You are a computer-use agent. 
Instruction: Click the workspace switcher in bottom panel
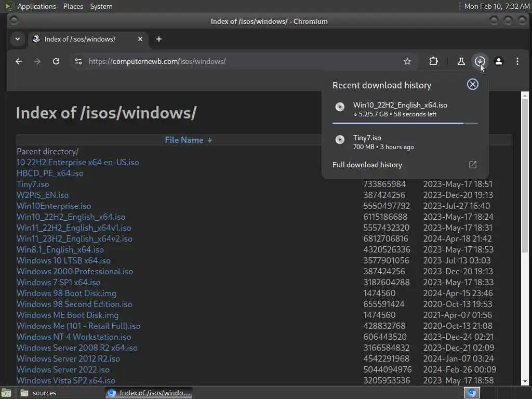[472, 393]
